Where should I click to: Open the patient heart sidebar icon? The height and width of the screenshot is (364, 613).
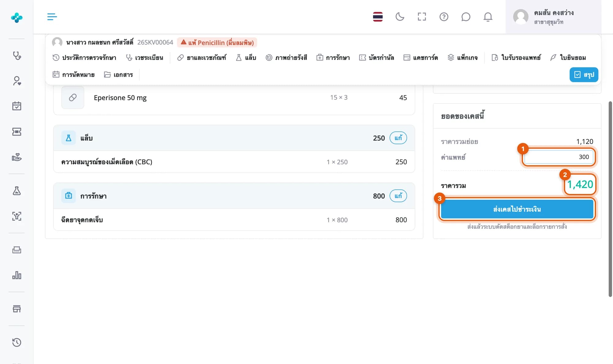click(17, 81)
